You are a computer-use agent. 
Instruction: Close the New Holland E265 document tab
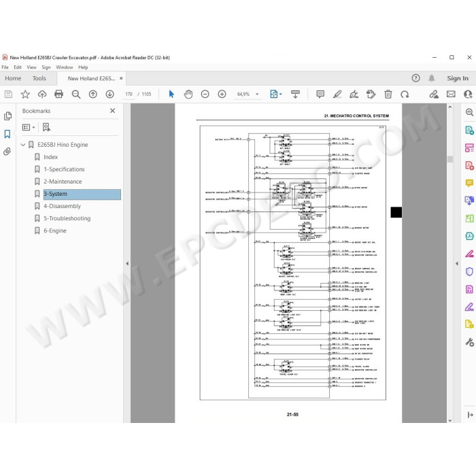click(121, 78)
